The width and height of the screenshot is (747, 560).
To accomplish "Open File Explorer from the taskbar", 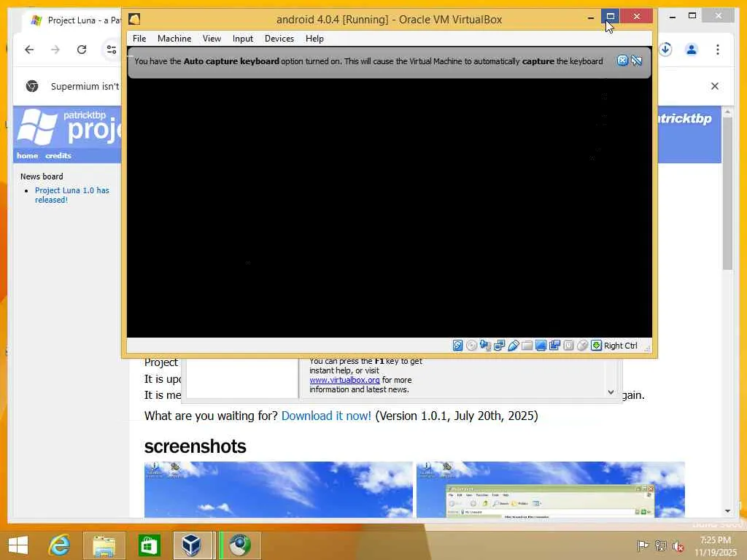I will point(104,545).
